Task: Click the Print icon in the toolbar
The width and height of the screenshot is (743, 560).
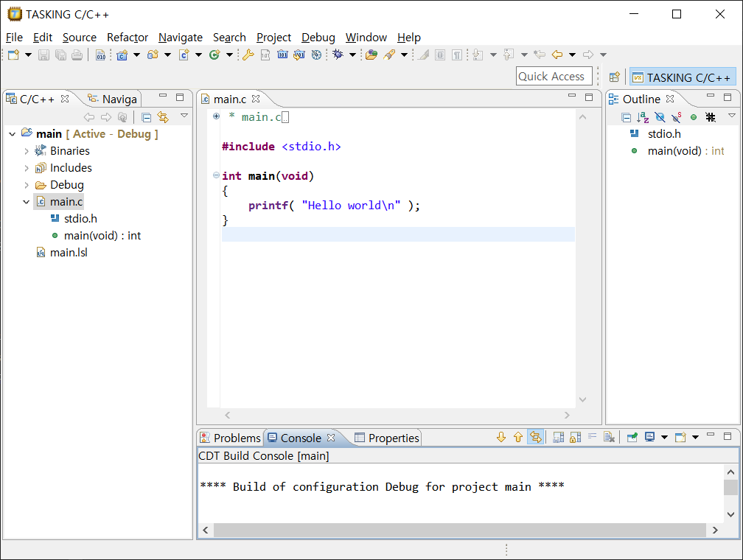Action: point(77,55)
